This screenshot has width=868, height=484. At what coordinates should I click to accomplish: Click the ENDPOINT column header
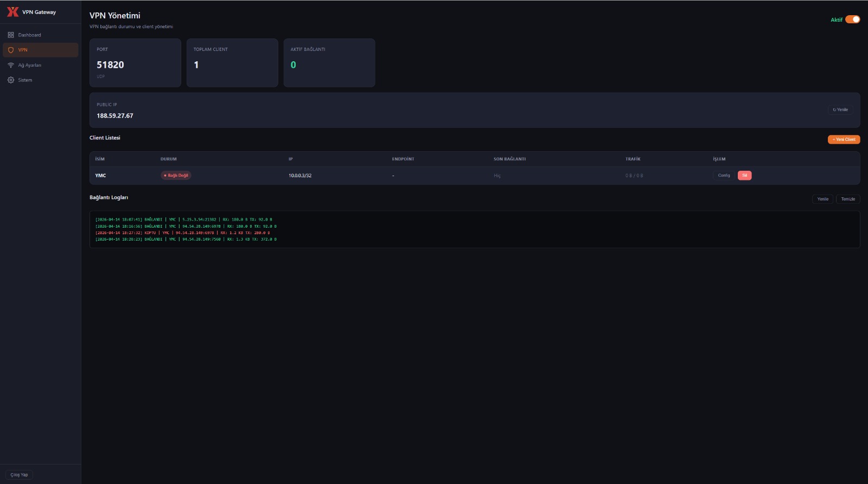pos(403,159)
